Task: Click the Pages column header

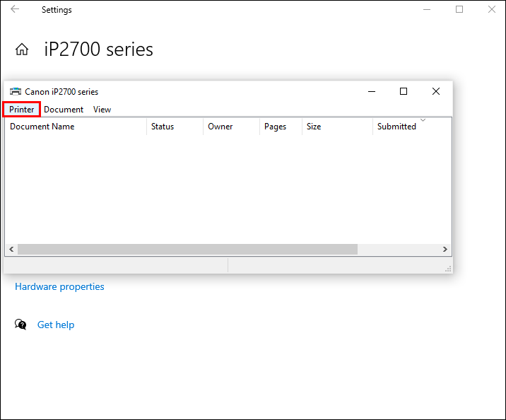Action: pos(275,127)
